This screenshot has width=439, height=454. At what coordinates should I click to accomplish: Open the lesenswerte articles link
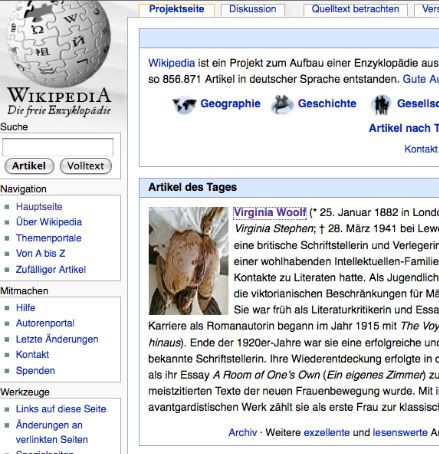(x=400, y=432)
